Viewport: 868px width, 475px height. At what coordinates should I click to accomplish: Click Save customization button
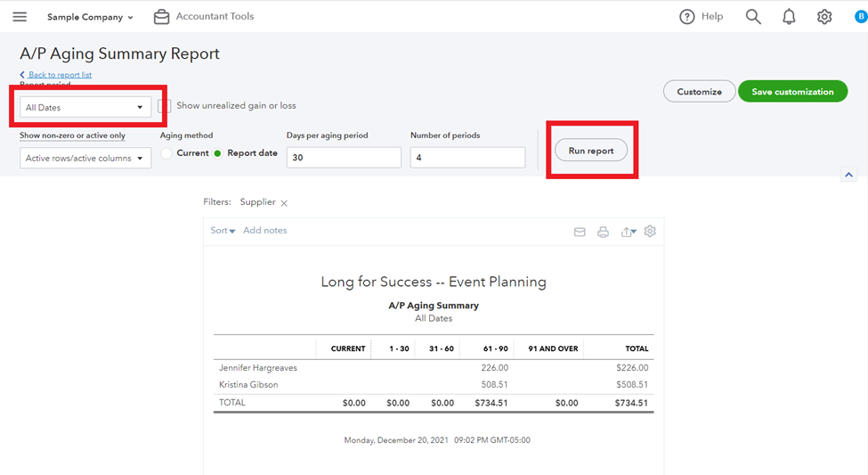coord(792,92)
